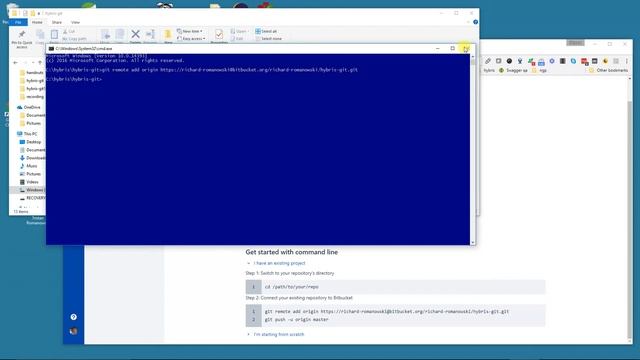Select This PC in Explorer navigation pane

point(27,134)
